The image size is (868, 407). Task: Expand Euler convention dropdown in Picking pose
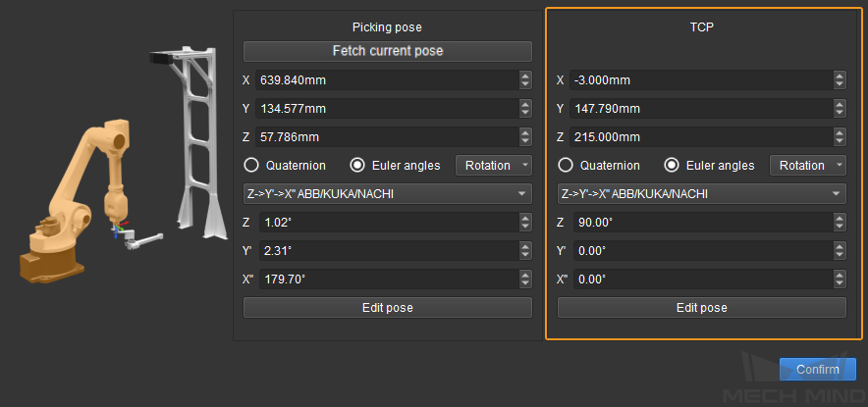pyautogui.click(x=387, y=194)
